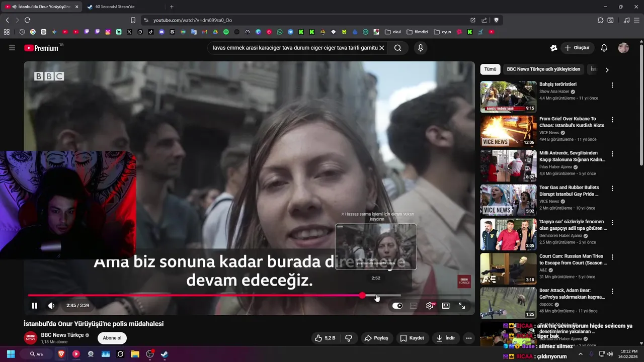Screen dimensions: 644x362
Task: Open more actions three-dot menu under video
Action: coord(469,338)
